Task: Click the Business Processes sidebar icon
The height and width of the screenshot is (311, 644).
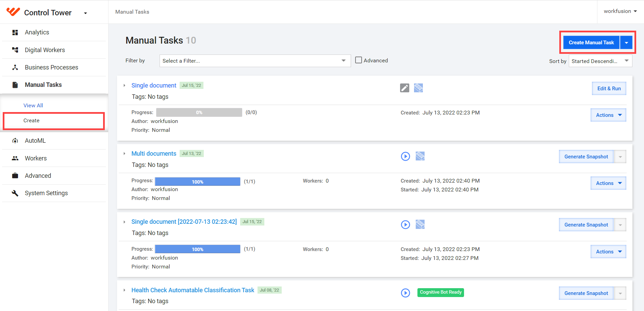Action: pyautogui.click(x=15, y=67)
